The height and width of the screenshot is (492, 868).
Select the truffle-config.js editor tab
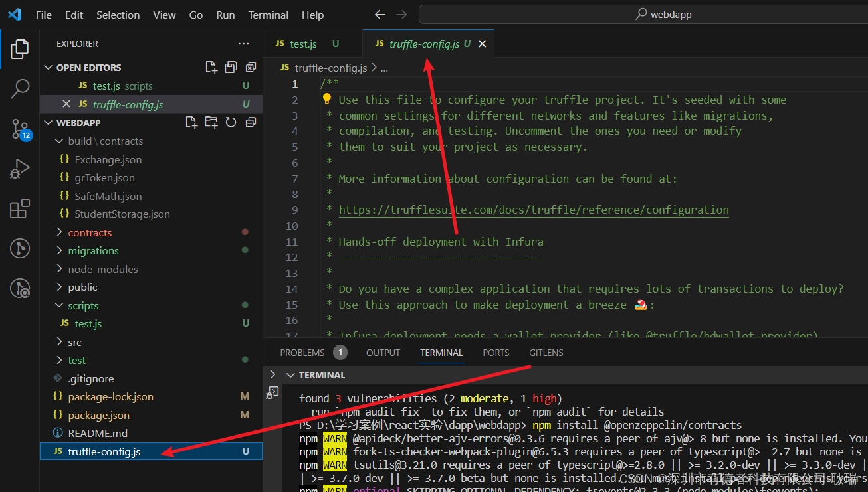[x=429, y=44]
